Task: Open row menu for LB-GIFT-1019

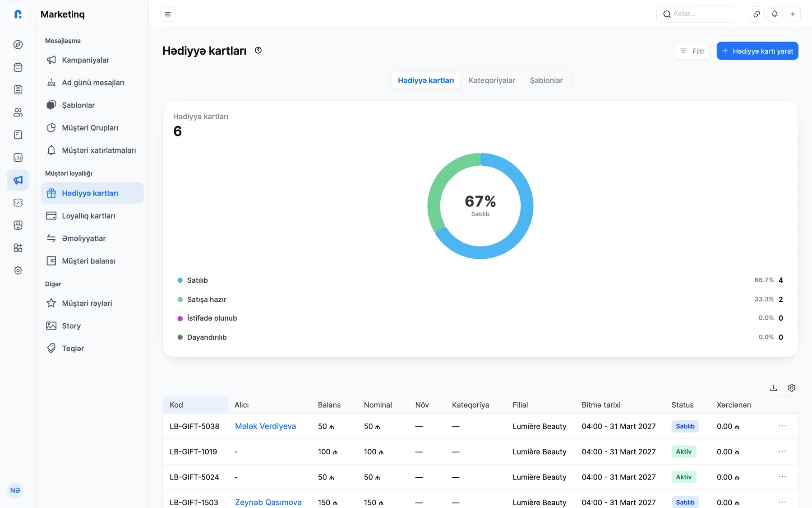Action: tap(782, 451)
